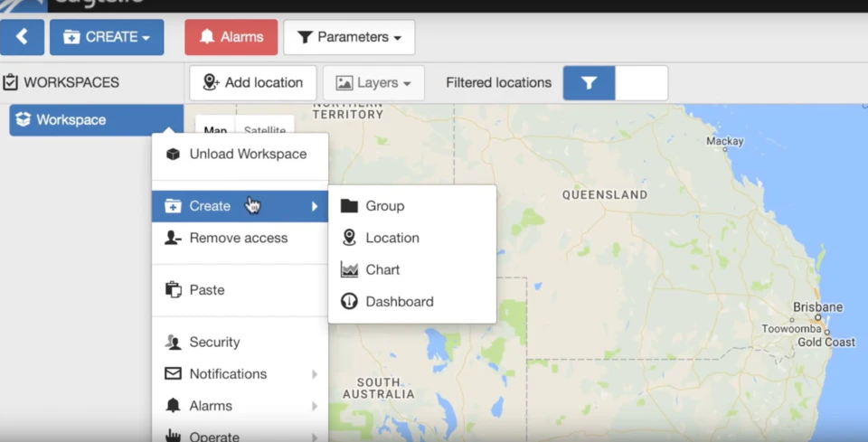Click the Alarms bell icon in menu
868x442 pixels.
173,406
